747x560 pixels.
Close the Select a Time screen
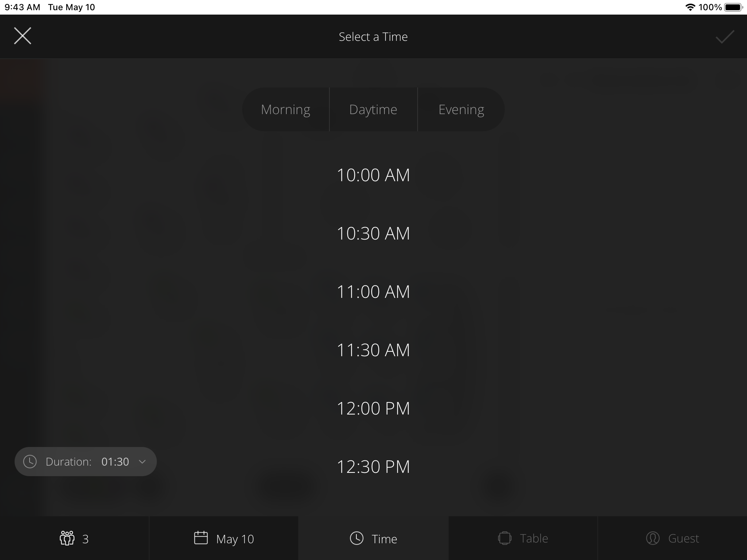[x=23, y=36]
